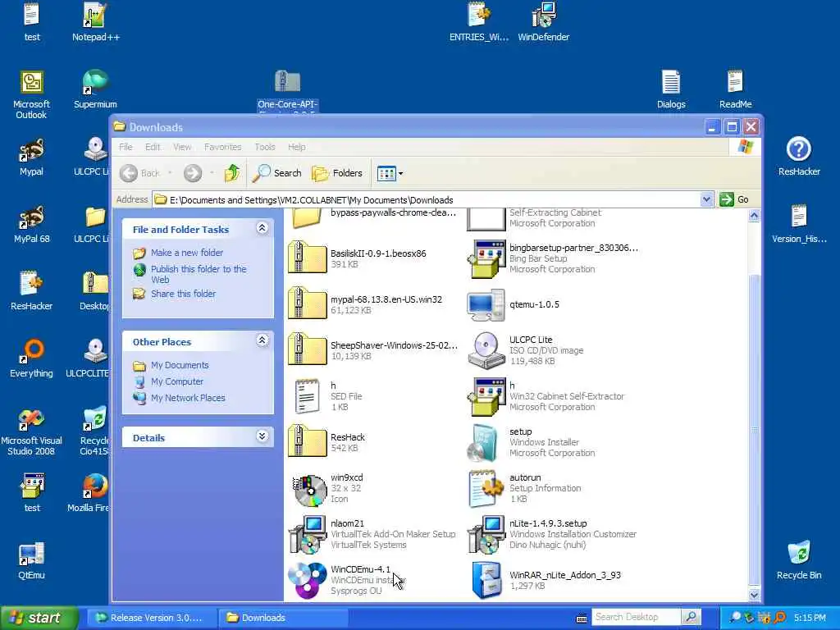Open the Help menu
840x630 pixels.
tap(296, 147)
